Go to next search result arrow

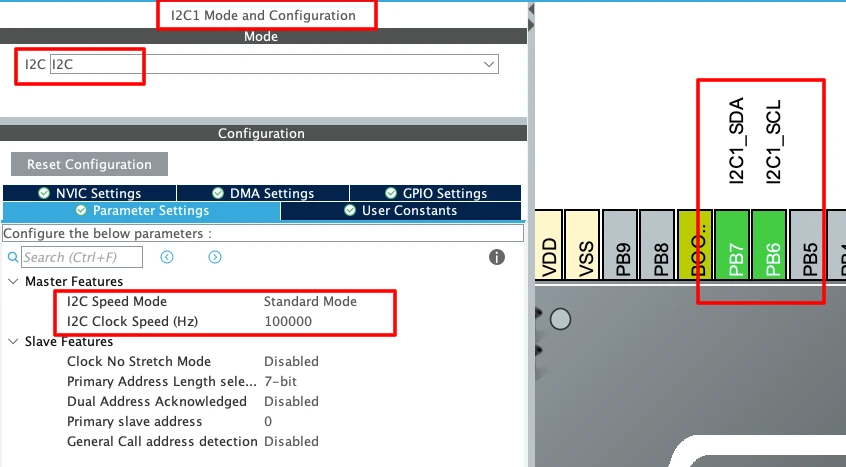215,258
